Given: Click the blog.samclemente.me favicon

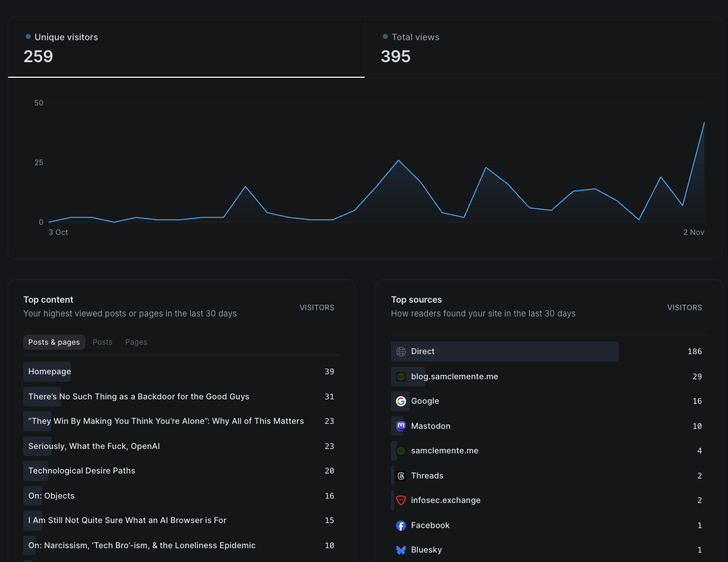Looking at the screenshot, I should click(x=401, y=377).
